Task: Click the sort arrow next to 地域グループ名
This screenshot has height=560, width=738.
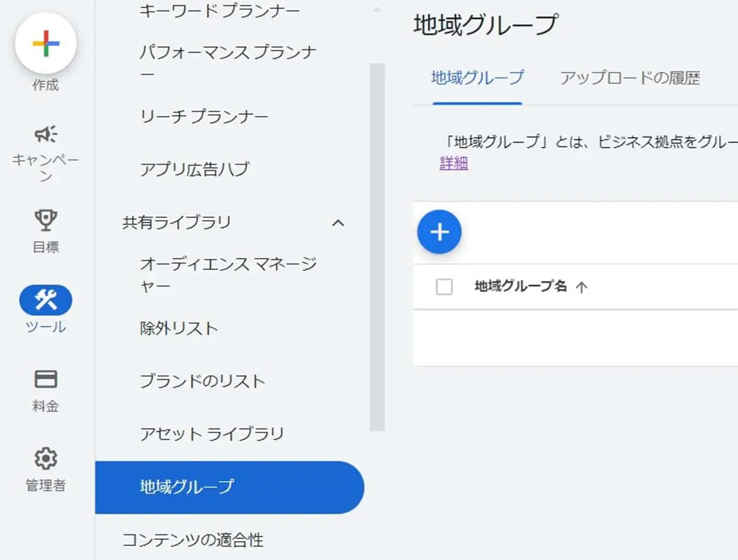Action: click(583, 286)
